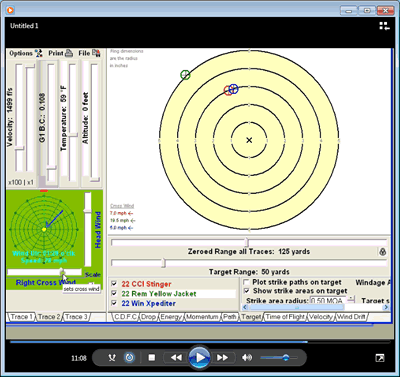This screenshot has width=400, height=377.
Task: Open the Trace 1 tab
Action: coord(21,317)
